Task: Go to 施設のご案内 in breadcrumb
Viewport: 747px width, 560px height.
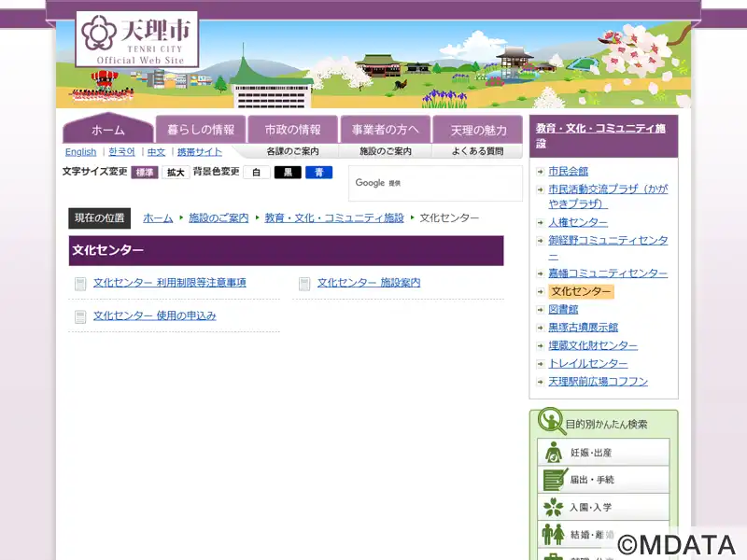Action: (x=218, y=217)
